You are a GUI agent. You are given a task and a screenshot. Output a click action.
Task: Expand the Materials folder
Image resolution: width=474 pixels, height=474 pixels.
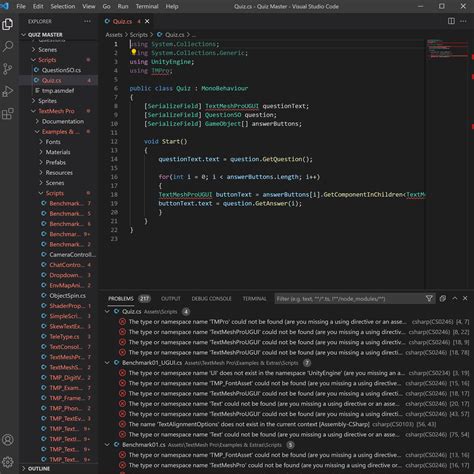(x=58, y=152)
